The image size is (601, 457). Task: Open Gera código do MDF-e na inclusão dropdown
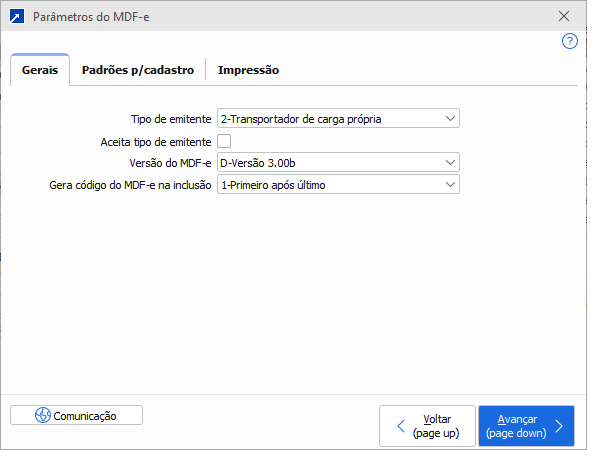(x=450, y=185)
